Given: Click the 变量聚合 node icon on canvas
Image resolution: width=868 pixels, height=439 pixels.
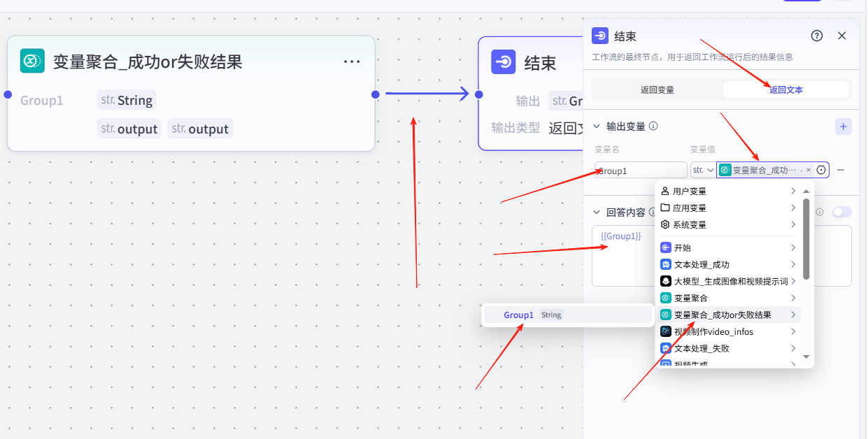Looking at the screenshot, I should tap(32, 62).
